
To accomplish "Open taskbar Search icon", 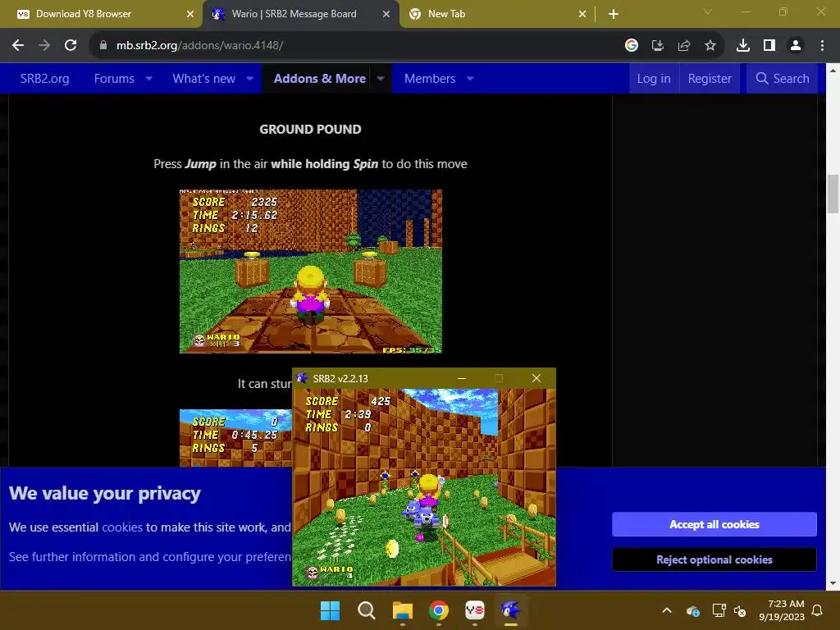I will click(367, 610).
